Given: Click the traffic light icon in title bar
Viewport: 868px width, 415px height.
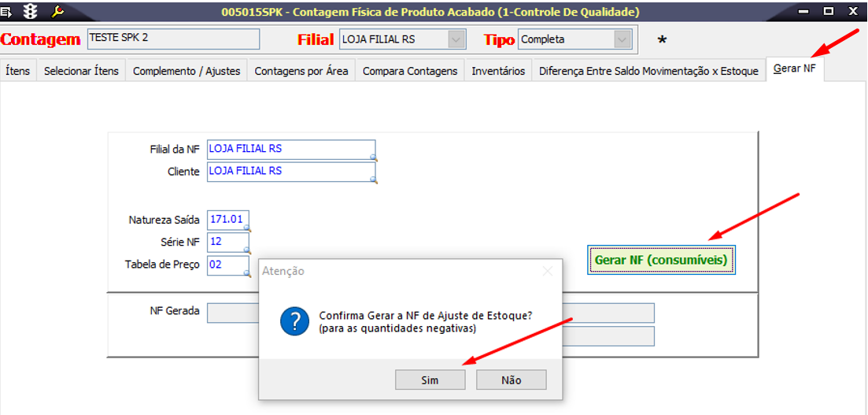Looking at the screenshot, I should [29, 10].
